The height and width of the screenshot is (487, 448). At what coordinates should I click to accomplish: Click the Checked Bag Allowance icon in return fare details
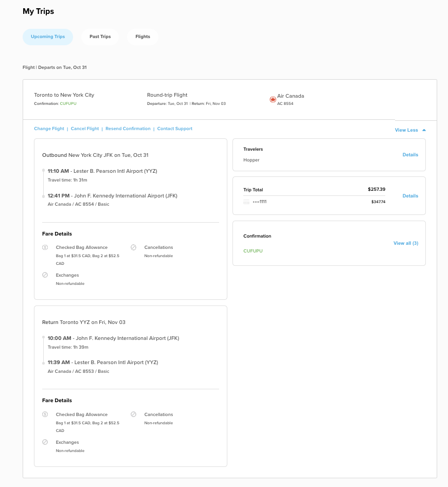tap(45, 414)
